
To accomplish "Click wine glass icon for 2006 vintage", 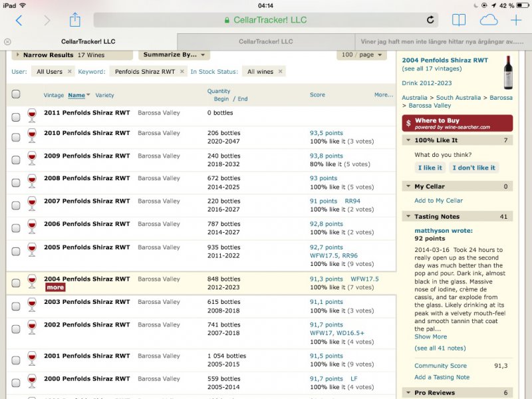I will point(32,226).
